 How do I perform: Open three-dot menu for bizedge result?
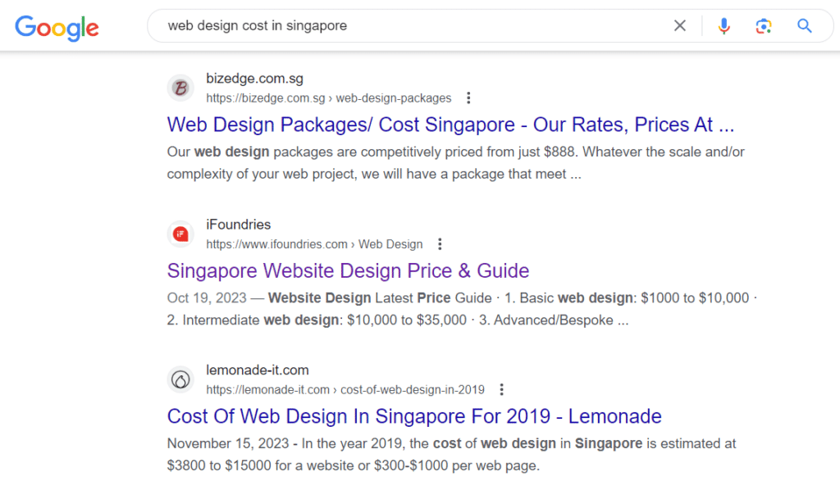point(468,98)
